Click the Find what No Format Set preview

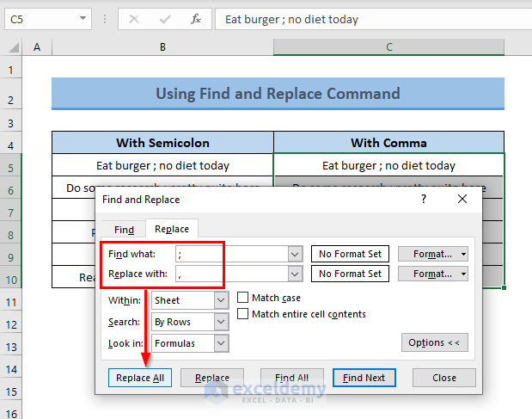350,254
